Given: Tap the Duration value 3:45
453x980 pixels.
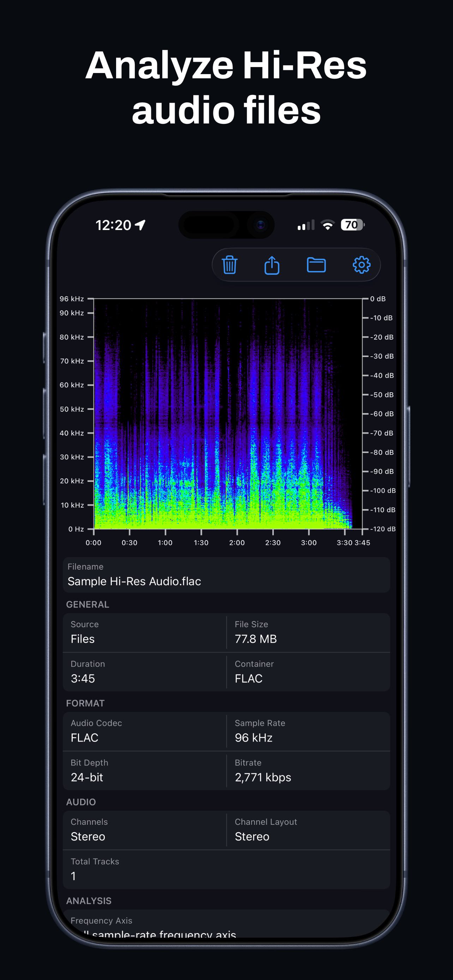Looking at the screenshot, I should pyautogui.click(x=83, y=678).
